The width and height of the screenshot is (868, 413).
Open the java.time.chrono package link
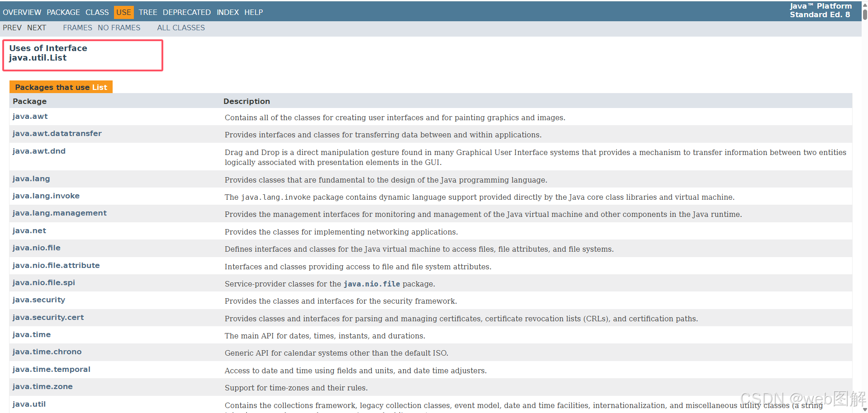[47, 352]
